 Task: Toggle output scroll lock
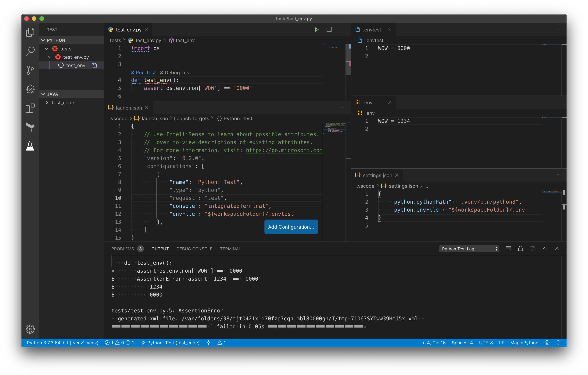[x=520, y=249]
